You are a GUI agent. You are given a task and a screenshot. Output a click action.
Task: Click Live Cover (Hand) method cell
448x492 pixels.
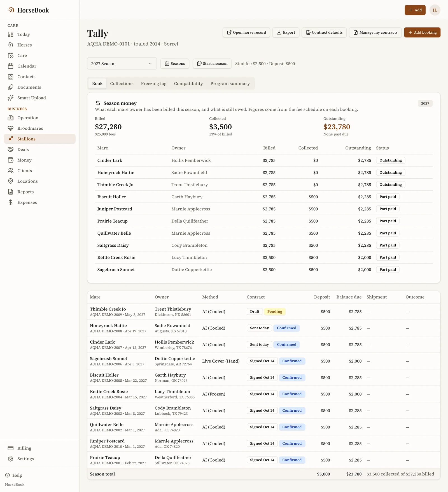coord(221,361)
